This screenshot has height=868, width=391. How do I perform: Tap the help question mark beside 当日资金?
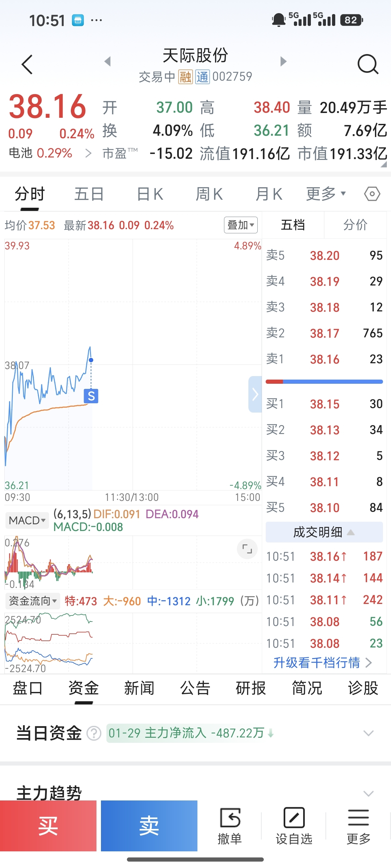tap(94, 733)
